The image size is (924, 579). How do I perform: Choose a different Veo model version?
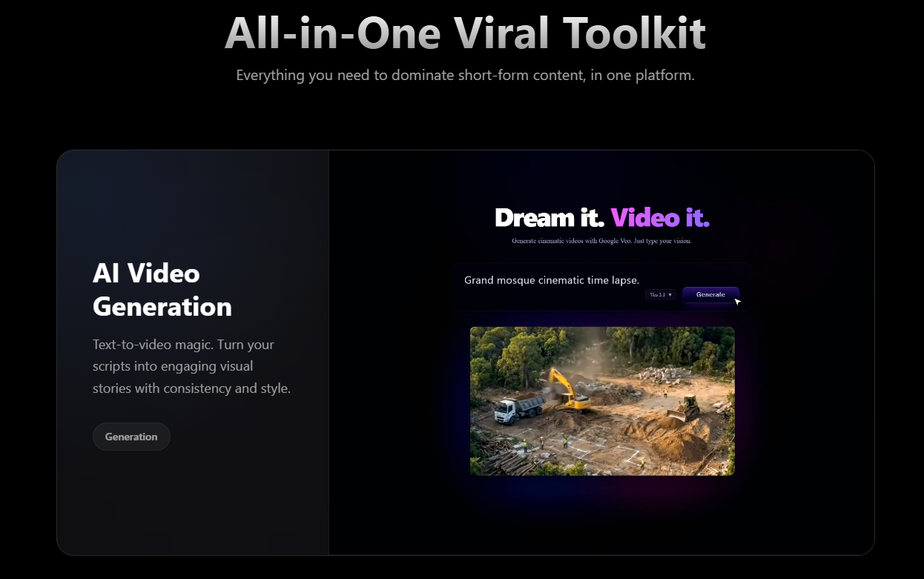[660, 294]
